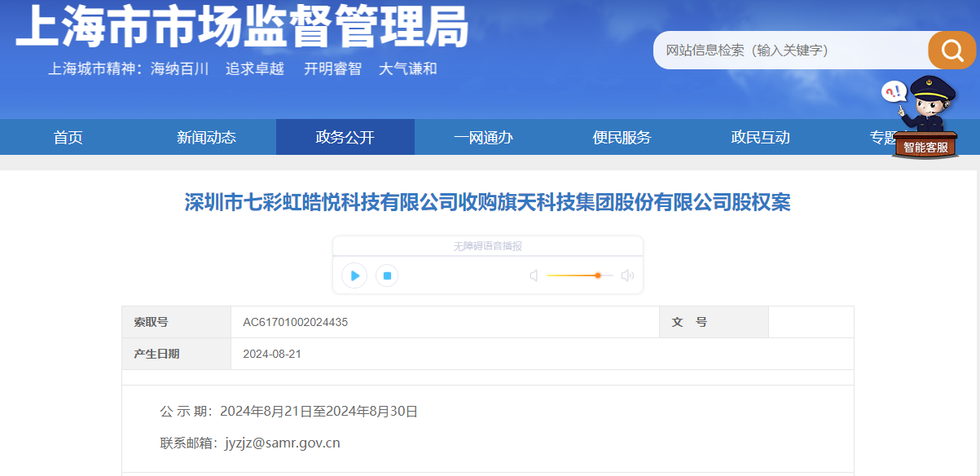Click the high-volume speaker icon

coord(626,275)
